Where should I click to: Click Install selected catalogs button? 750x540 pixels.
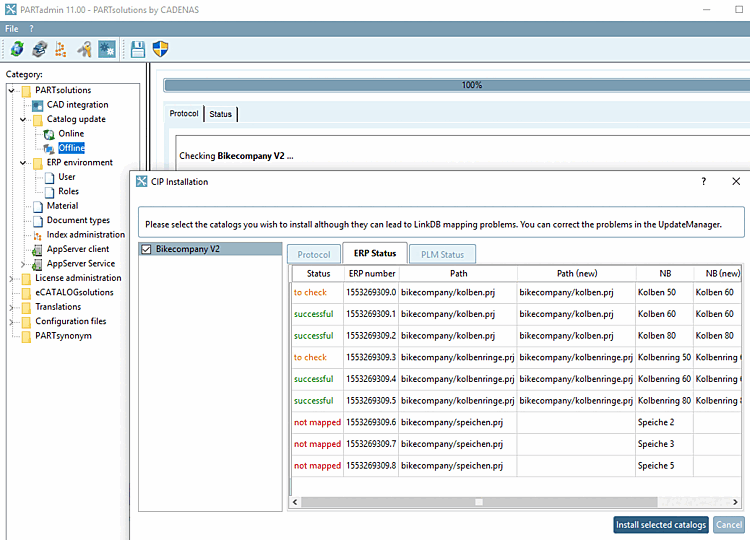[661, 525]
